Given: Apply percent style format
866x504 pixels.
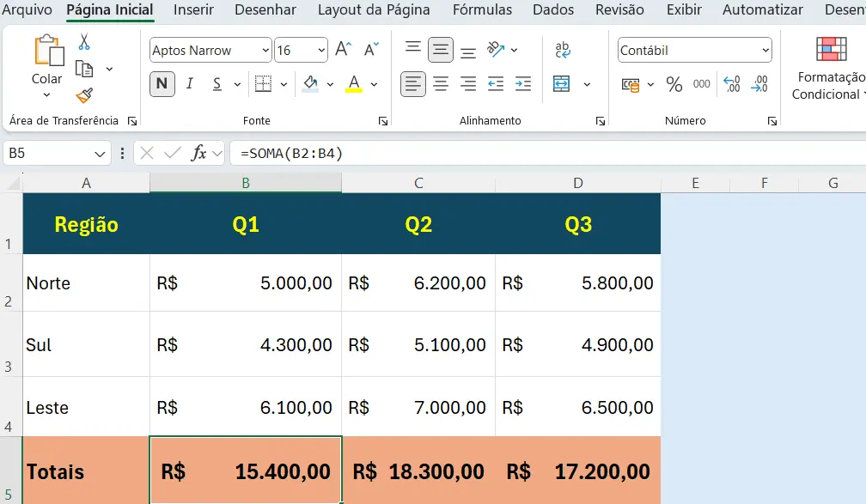Looking at the screenshot, I should 674,84.
